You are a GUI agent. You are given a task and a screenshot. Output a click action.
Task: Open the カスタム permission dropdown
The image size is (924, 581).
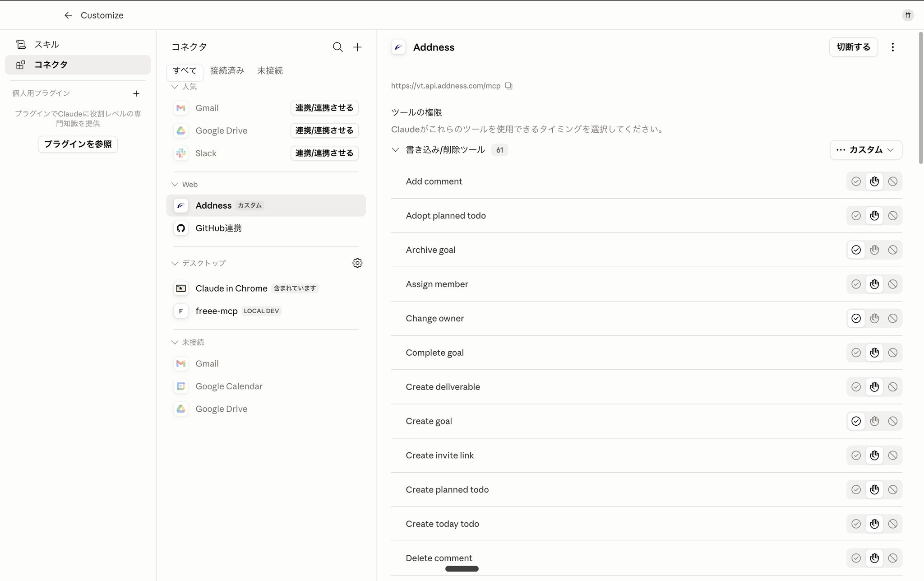point(866,150)
